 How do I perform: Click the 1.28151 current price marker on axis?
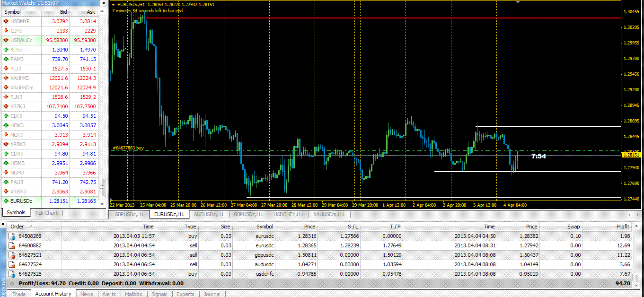[x=631, y=155]
